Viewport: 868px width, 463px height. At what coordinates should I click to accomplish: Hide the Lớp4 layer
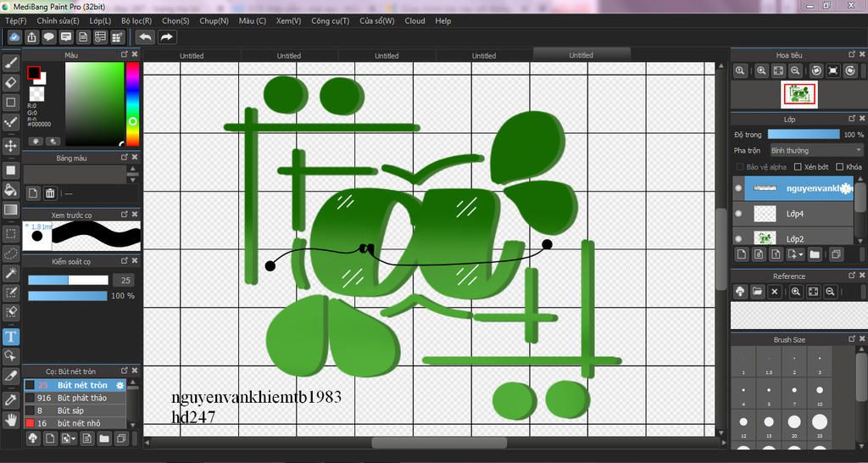point(738,213)
